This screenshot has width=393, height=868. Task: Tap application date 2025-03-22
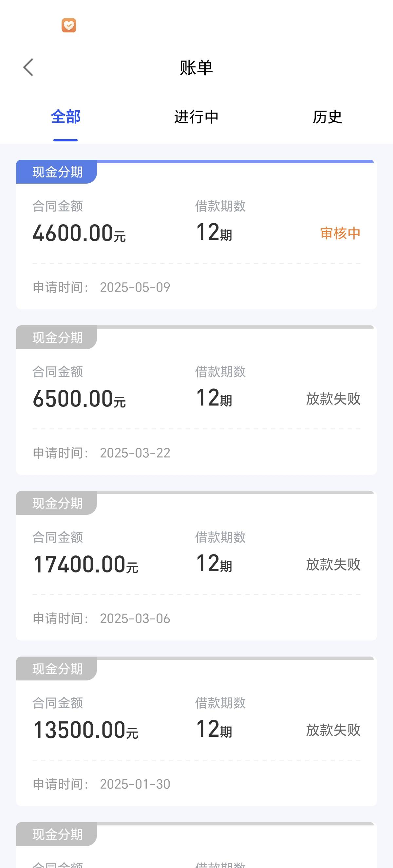point(135,453)
